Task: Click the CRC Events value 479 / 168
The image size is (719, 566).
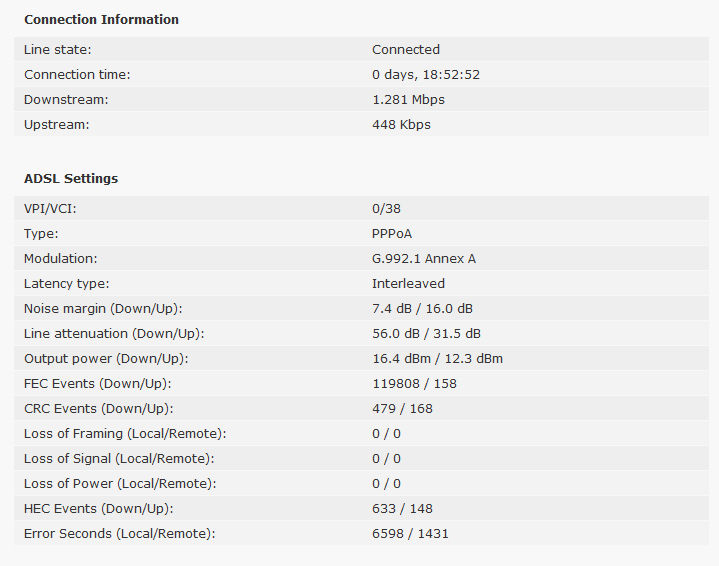Action: (402, 409)
